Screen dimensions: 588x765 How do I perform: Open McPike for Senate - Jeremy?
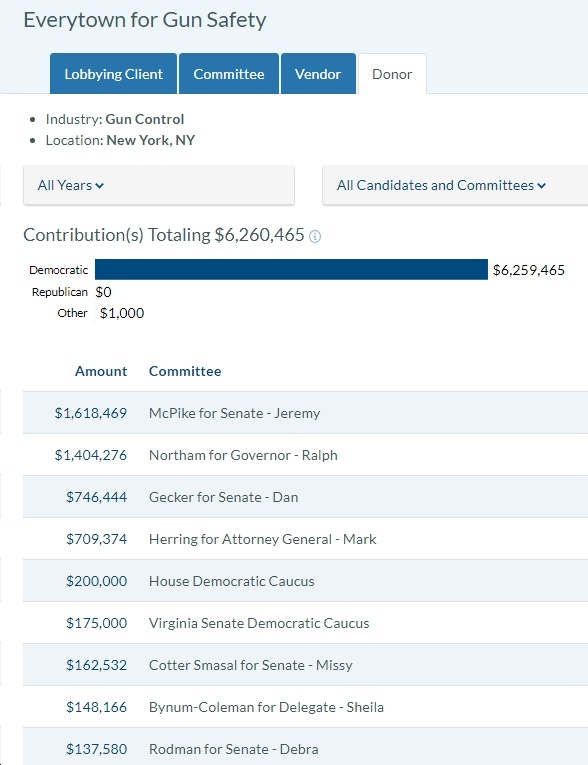[235, 413]
